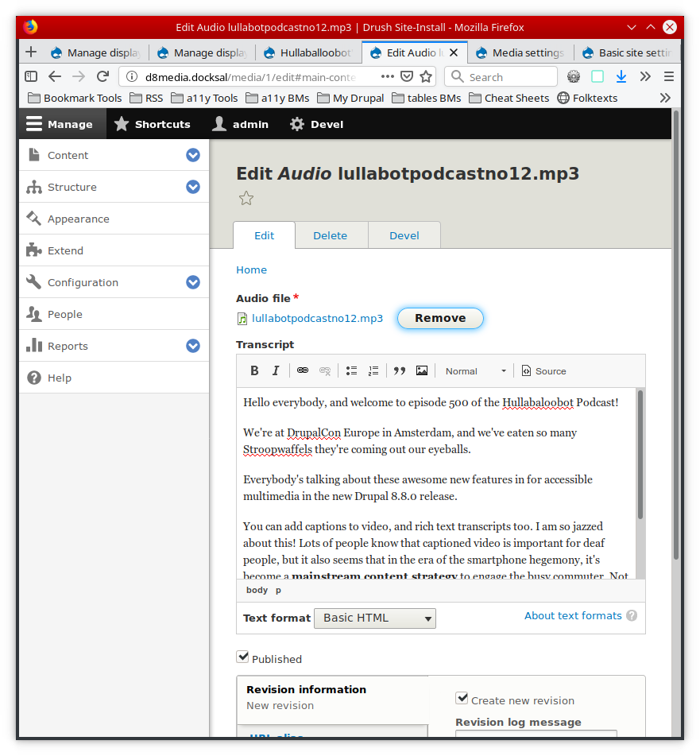The height and width of the screenshot is (756, 700).
Task: Expand the Structure menu submenu
Action: point(193,187)
